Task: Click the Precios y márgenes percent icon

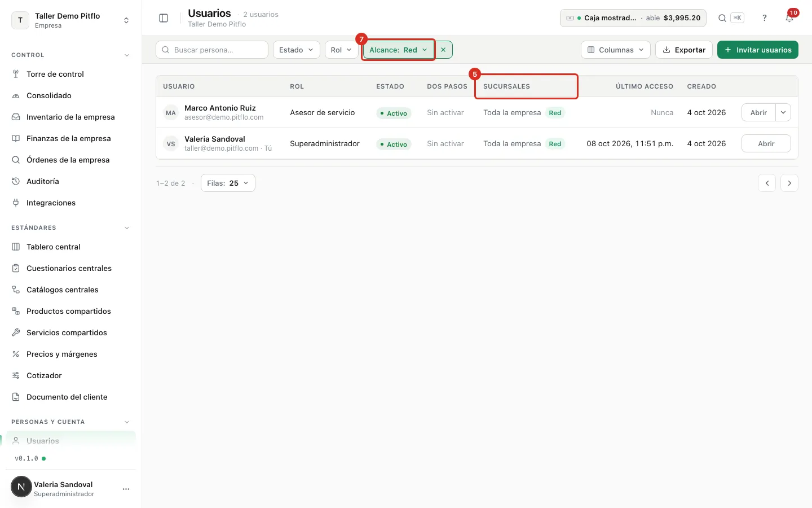Action: coord(16,354)
